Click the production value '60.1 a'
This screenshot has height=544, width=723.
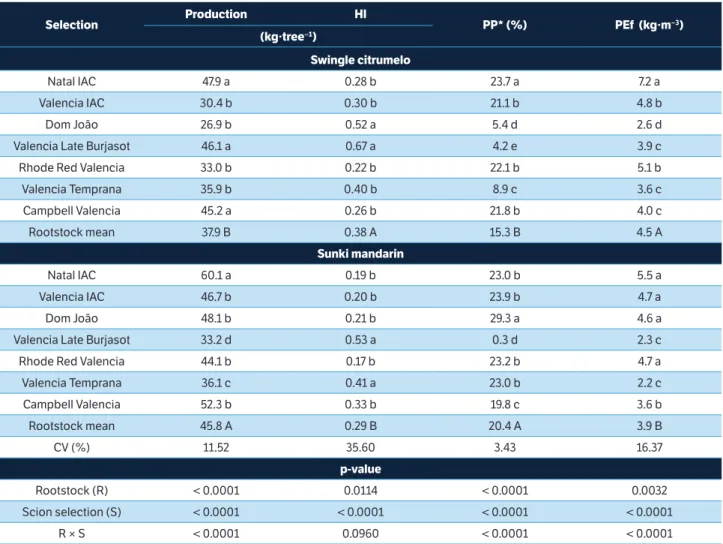click(216, 275)
